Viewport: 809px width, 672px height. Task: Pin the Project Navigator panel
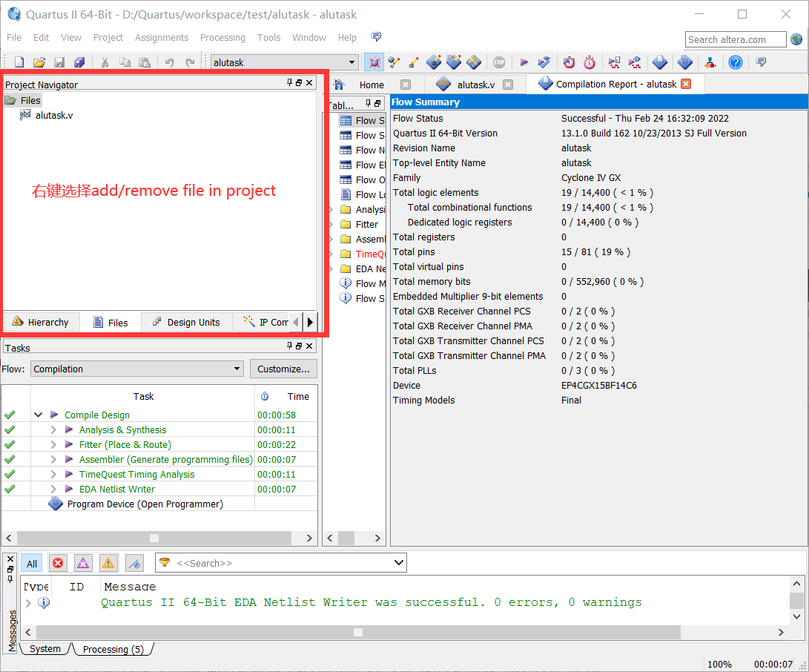click(289, 82)
